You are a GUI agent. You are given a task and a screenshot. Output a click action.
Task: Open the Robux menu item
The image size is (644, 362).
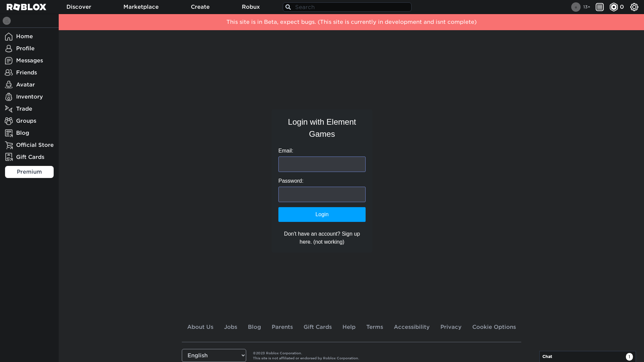click(251, 7)
